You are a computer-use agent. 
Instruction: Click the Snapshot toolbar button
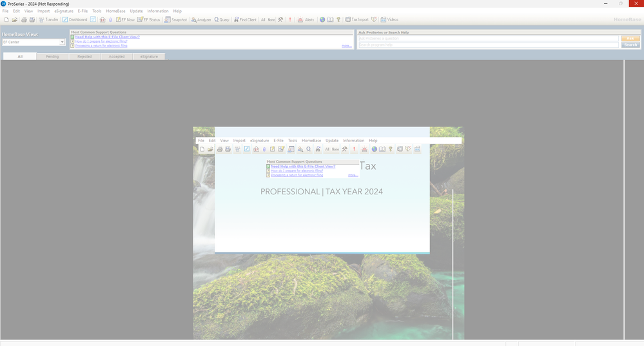coord(175,20)
